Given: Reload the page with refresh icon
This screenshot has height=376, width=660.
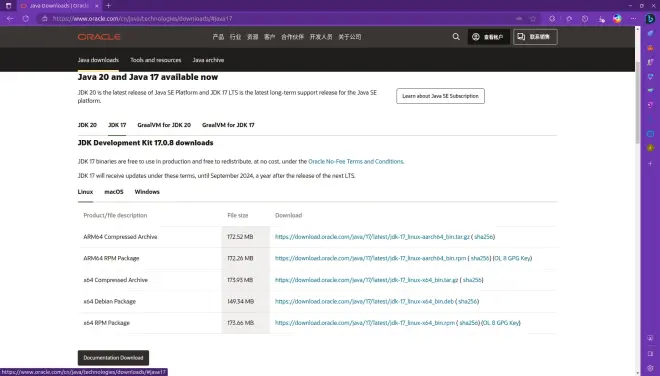Looking at the screenshot, I should tap(26, 19).
